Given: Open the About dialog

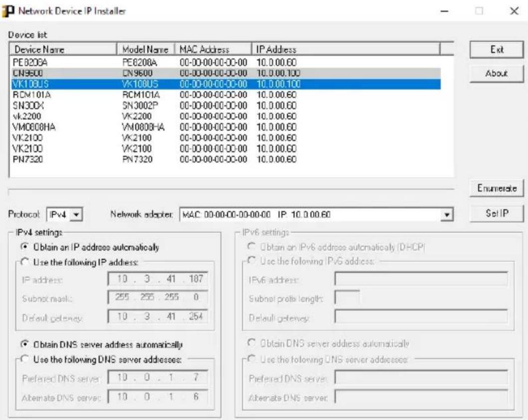Looking at the screenshot, I should [497, 73].
